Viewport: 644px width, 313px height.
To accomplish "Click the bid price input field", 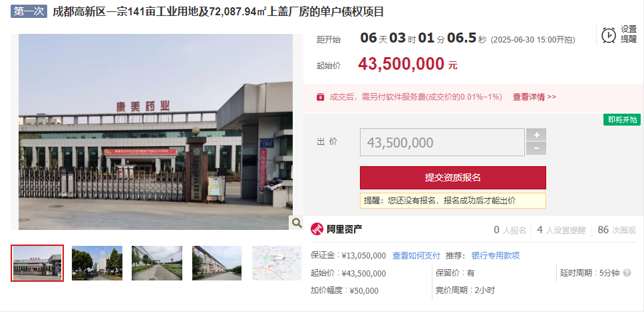I will click(442, 142).
